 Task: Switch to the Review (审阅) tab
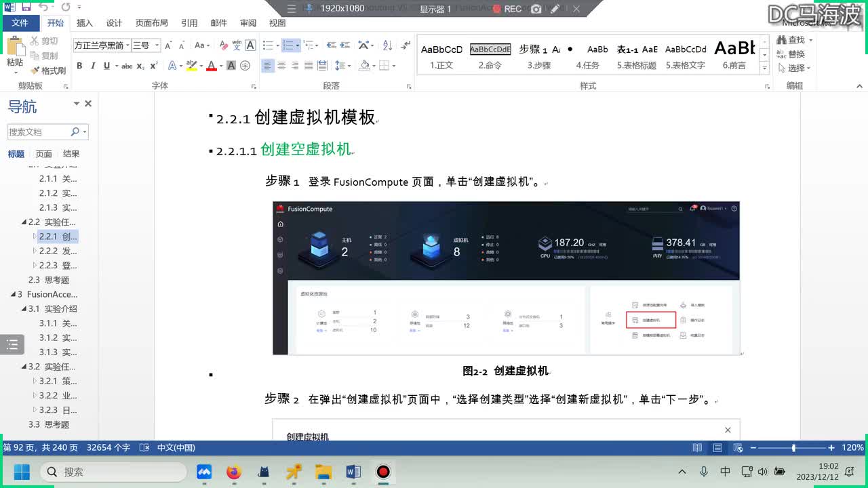click(248, 23)
